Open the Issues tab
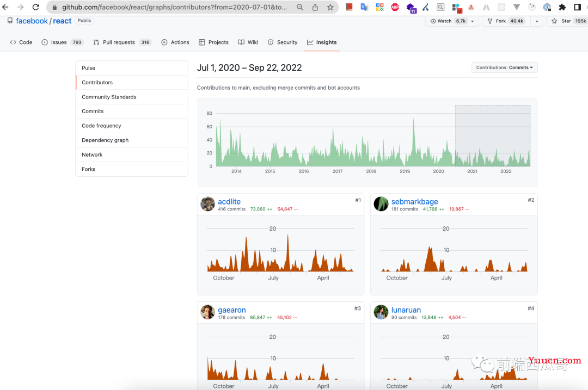 point(62,42)
